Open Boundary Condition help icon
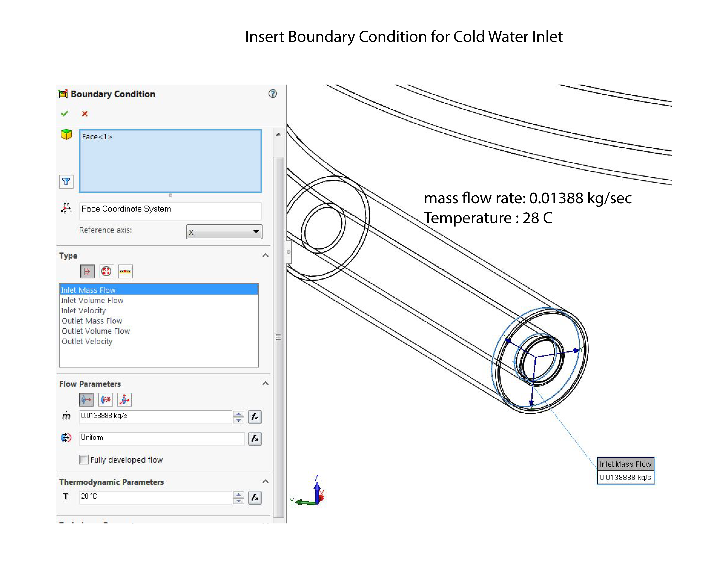Viewport: 728px width, 563px height. [x=273, y=94]
